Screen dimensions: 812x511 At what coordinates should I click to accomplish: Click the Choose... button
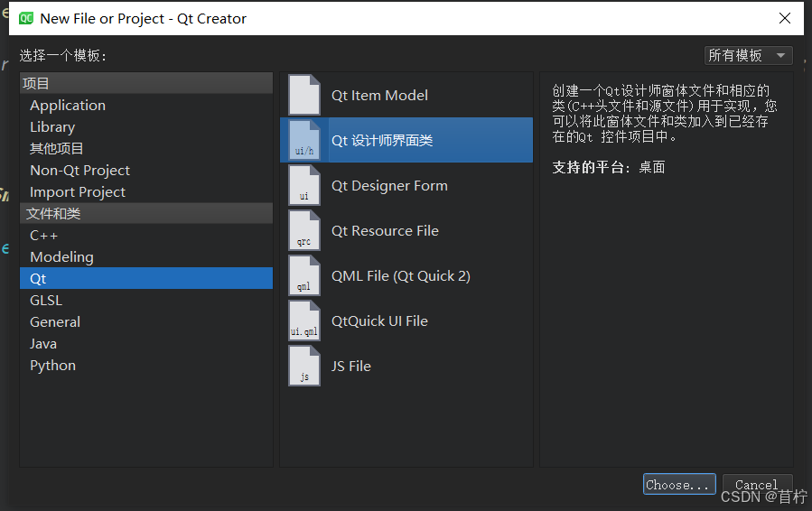pos(679,484)
